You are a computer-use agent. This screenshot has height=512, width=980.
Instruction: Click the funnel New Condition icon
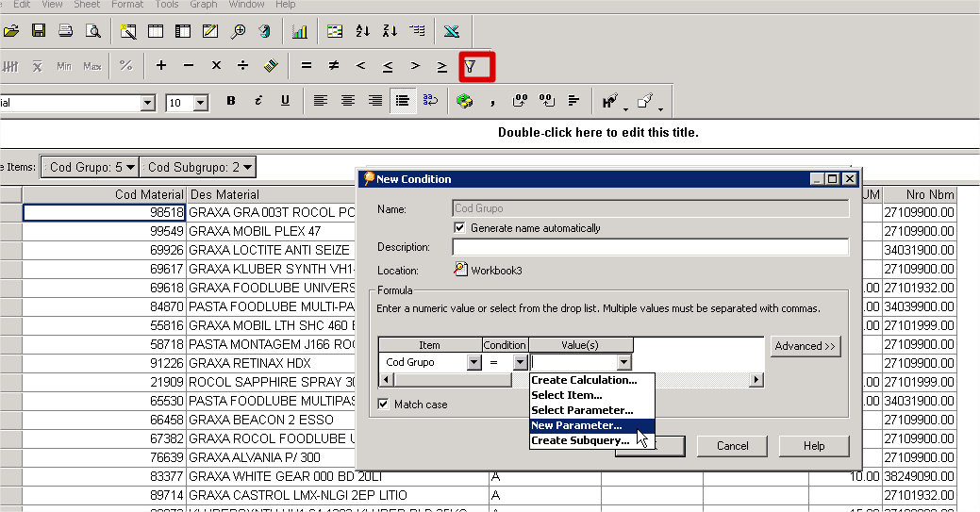point(470,66)
